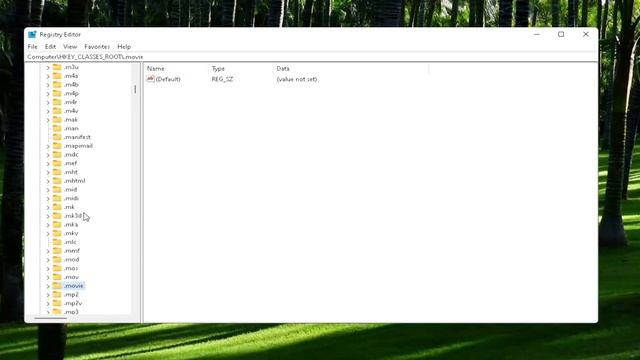This screenshot has height=360, width=640.
Task: Expand the .mp2v key chevron
Action: coord(48,303)
